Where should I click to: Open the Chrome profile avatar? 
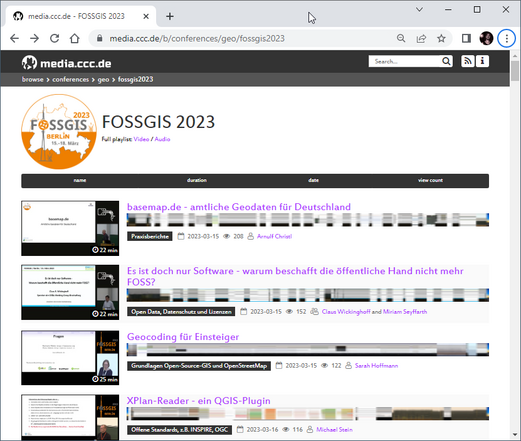click(x=486, y=38)
